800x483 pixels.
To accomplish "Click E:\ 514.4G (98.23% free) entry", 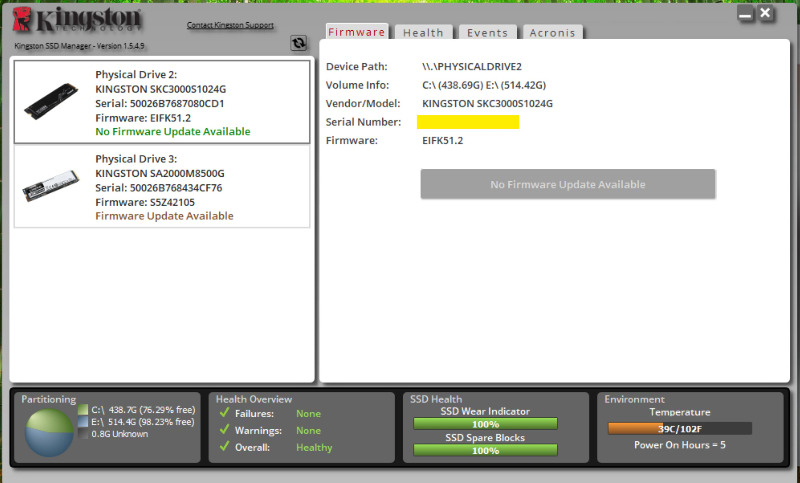I will pos(143,422).
